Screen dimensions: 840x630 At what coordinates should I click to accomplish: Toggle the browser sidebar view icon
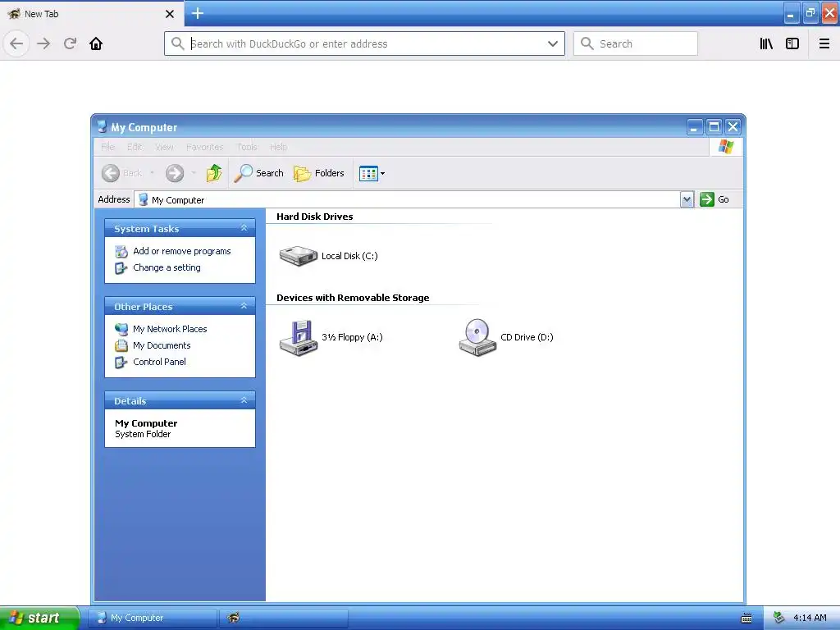pos(792,43)
